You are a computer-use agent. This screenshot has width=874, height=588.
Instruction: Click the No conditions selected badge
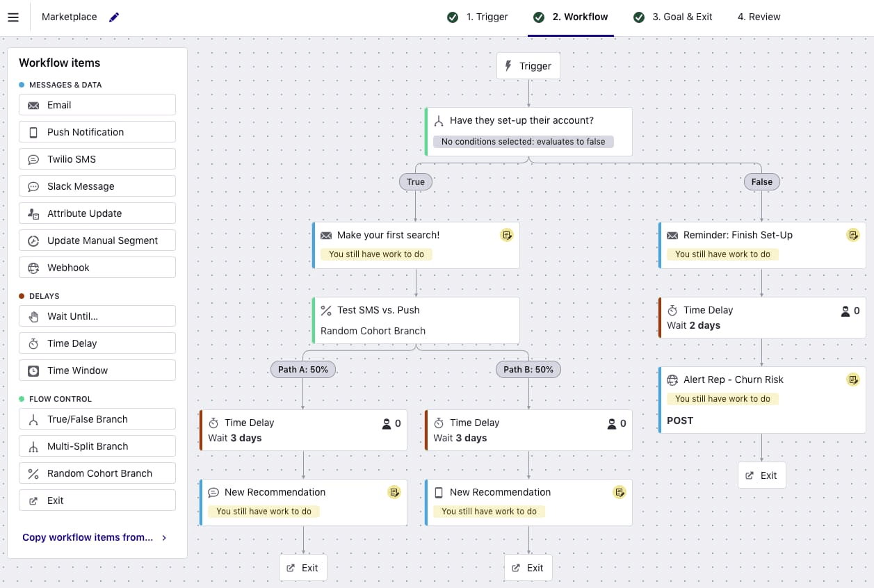(x=523, y=141)
